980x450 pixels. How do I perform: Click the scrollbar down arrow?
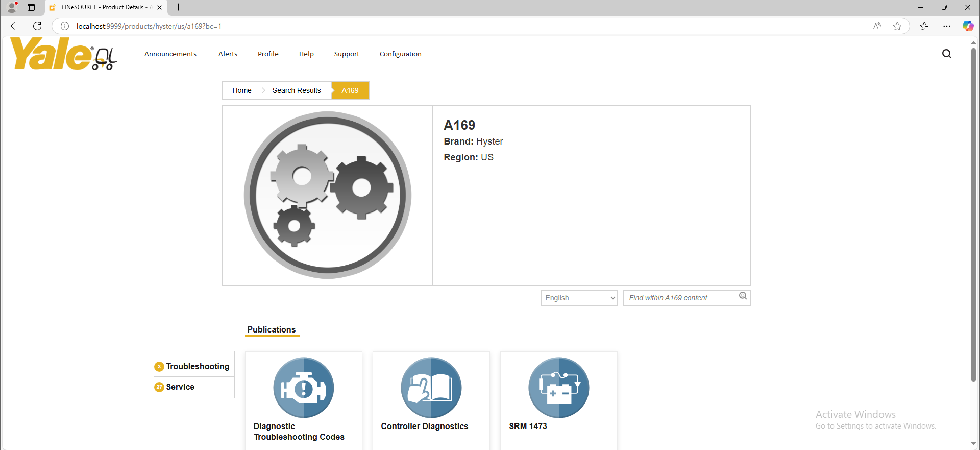click(x=974, y=444)
